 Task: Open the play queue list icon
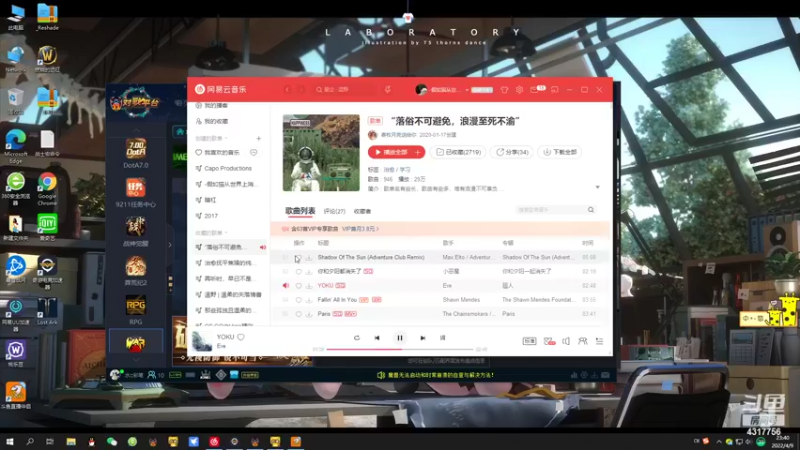(x=599, y=341)
